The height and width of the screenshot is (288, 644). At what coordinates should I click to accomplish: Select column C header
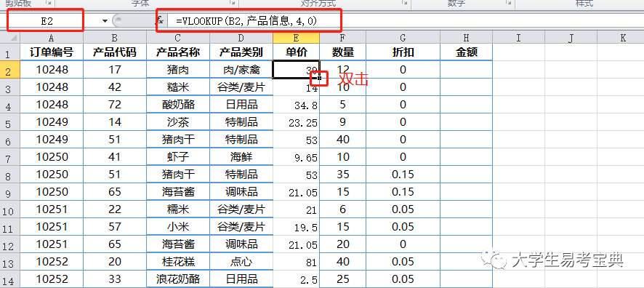click(x=178, y=38)
